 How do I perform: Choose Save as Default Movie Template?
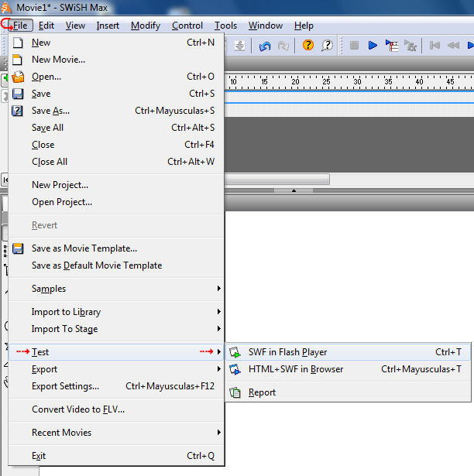[116, 265]
